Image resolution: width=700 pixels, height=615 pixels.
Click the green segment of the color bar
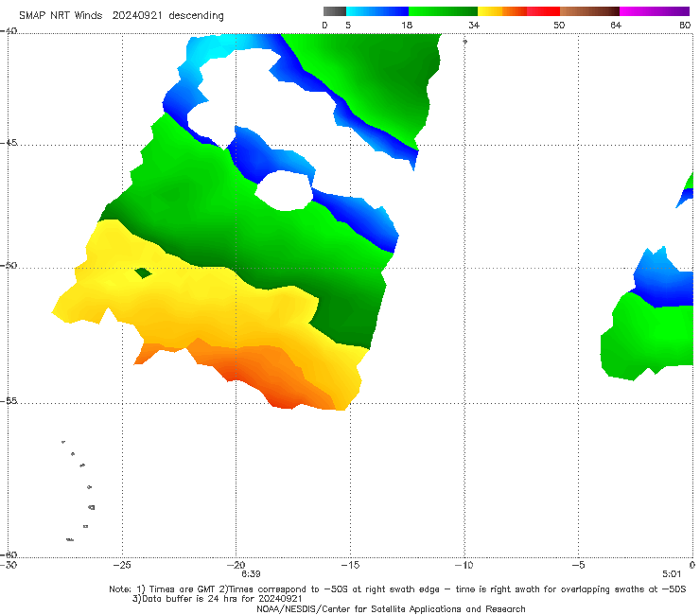tap(444, 11)
